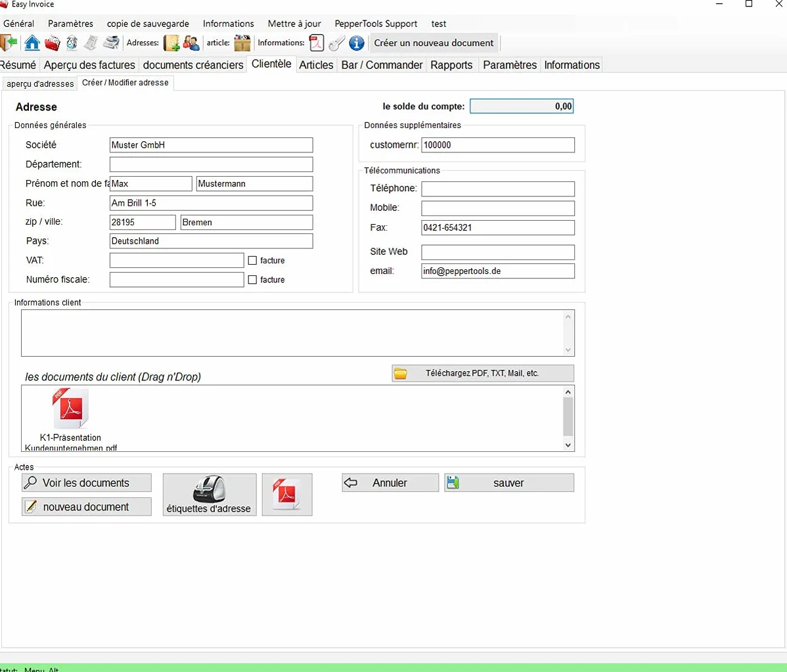The height and width of the screenshot is (672, 787).
Task: Click Voir les documents button
Action: 86,483
